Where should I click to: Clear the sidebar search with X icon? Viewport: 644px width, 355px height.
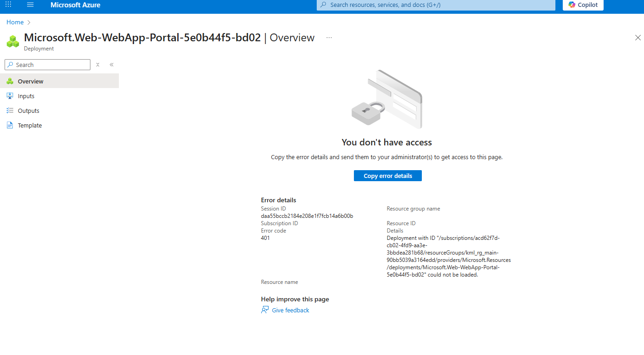[98, 65]
